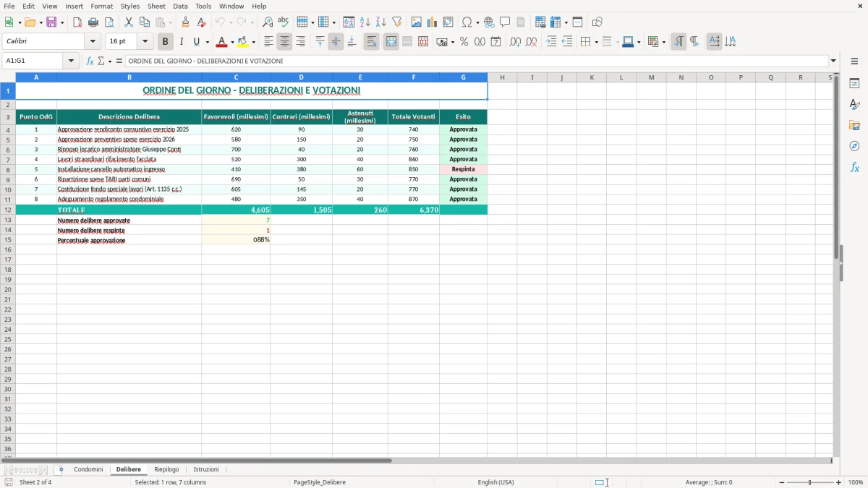Image resolution: width=868 pixels, height=488 pixels.
Task: Select column H header
Action: click(x=502, y=77)
